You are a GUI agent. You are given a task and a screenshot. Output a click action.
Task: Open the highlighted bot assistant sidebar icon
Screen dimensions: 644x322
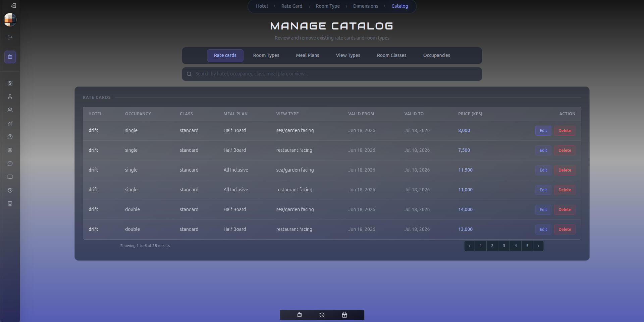click(x=10, y=57)
